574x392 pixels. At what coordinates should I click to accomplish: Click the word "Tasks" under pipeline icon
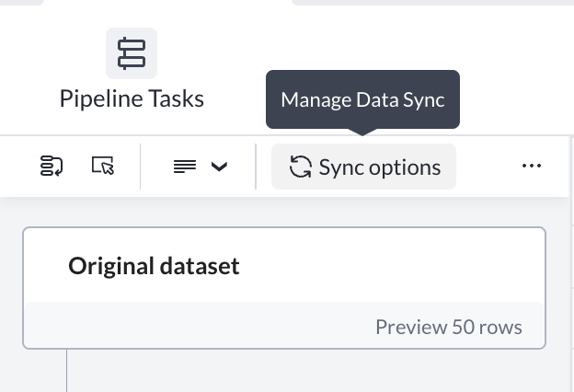click(177, 98)
